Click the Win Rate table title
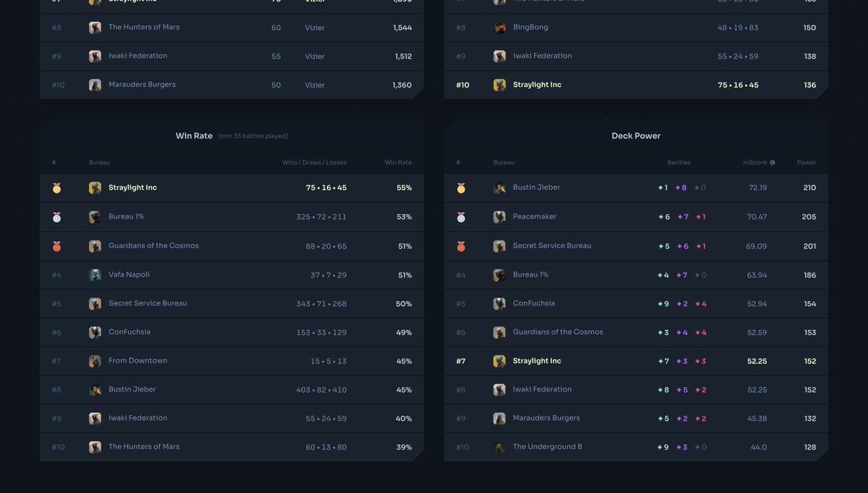The image size is (868, 493). click(194, 136)
